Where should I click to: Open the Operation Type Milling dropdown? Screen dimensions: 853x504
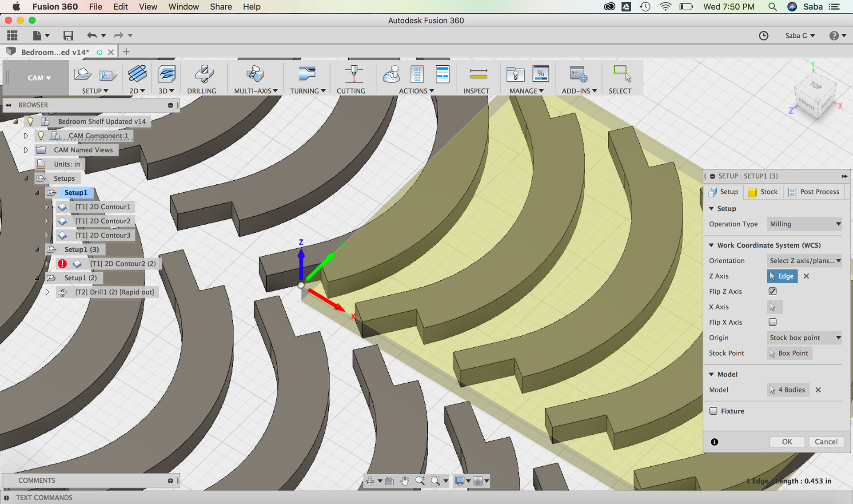805,224
